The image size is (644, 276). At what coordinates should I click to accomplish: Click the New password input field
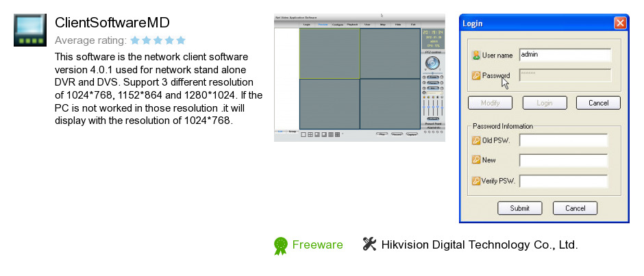click(563, 160)
